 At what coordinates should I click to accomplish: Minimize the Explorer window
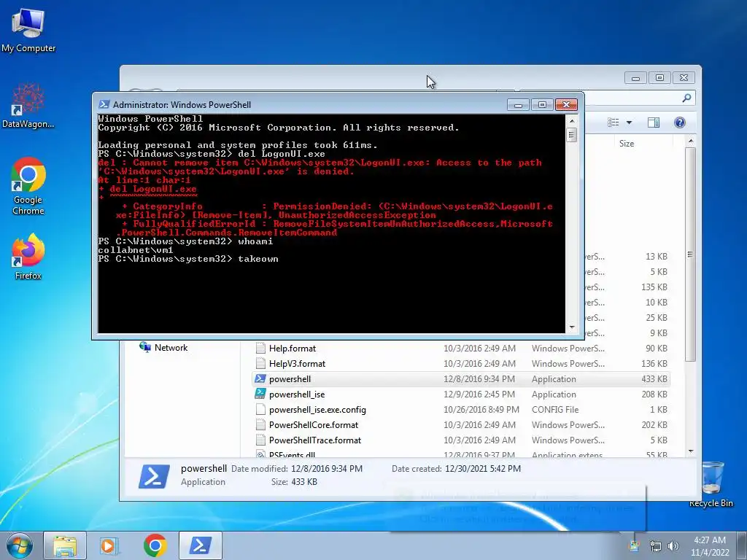[x=635, y=77]
